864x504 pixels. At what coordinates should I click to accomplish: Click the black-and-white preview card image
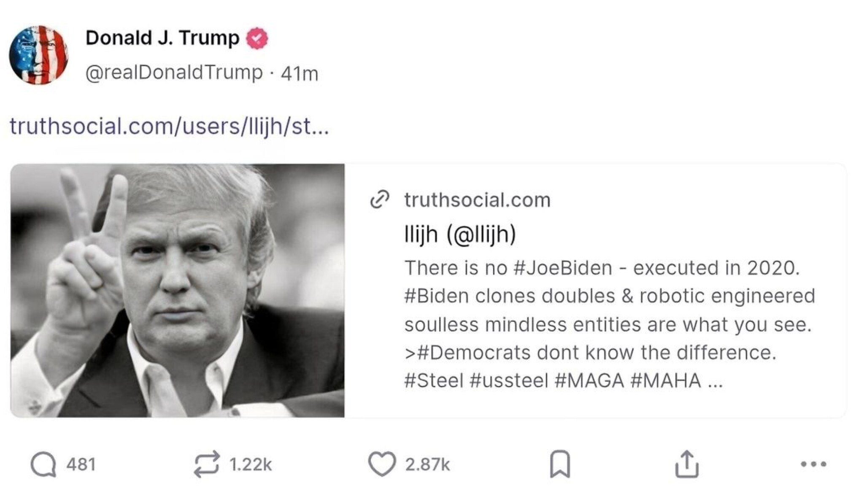(177, 291)
